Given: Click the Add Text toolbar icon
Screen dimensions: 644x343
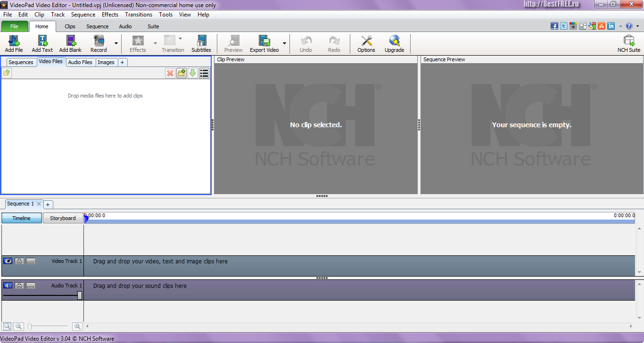Looking at the screenshot, I should click(42, 41).
